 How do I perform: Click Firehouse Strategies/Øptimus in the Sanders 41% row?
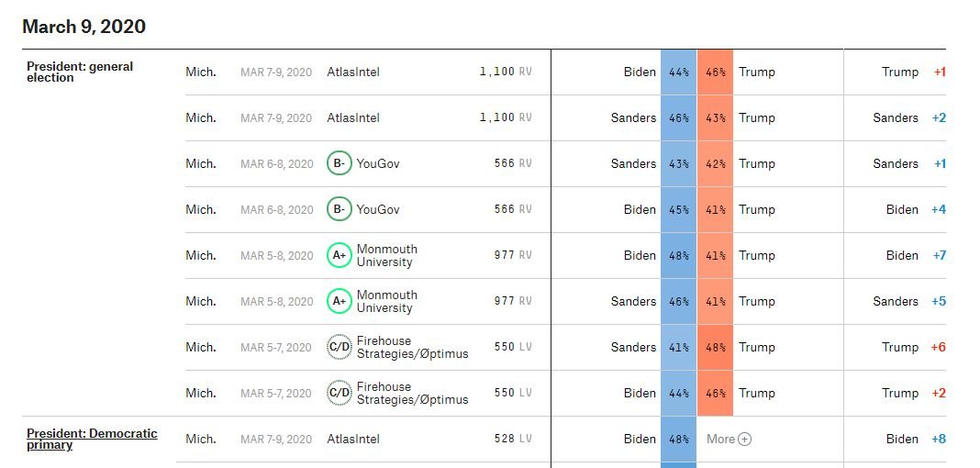(x=412, y=347)
